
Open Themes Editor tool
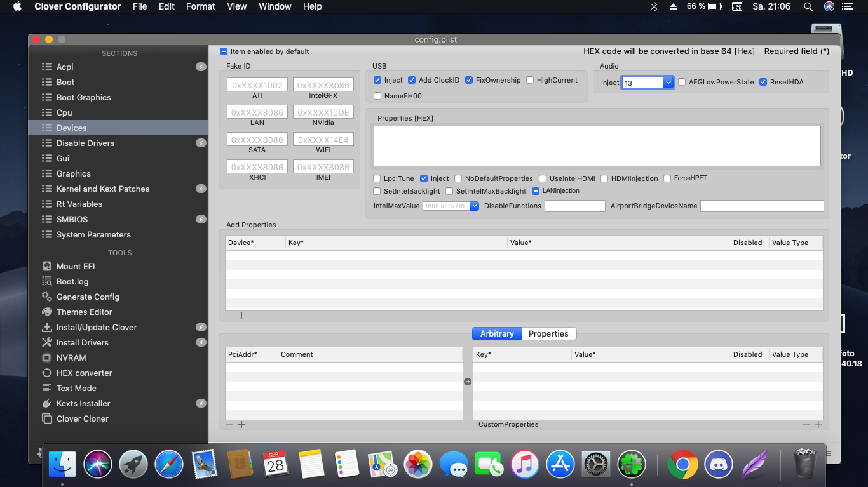[84, 312]
